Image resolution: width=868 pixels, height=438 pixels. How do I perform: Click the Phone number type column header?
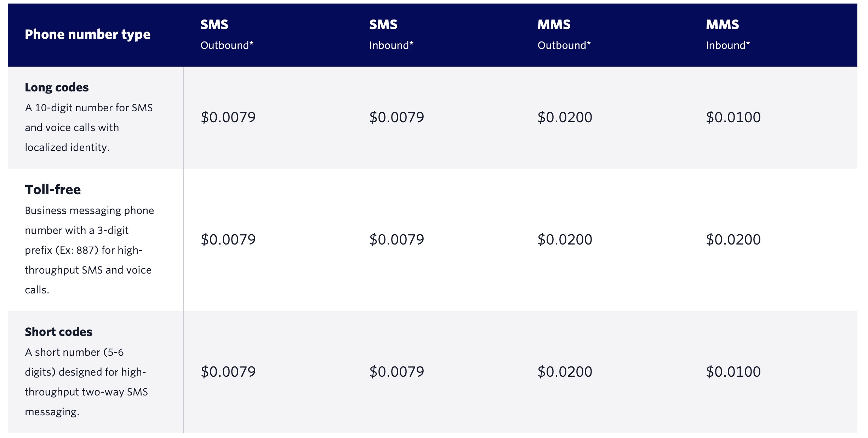pos(87,35)
